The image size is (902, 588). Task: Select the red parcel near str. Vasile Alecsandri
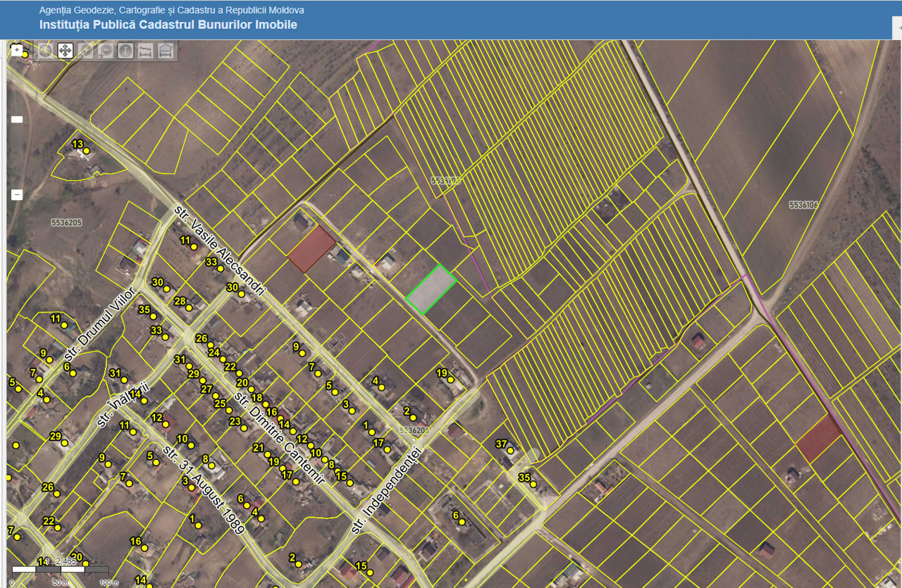(x=311, y=249)
